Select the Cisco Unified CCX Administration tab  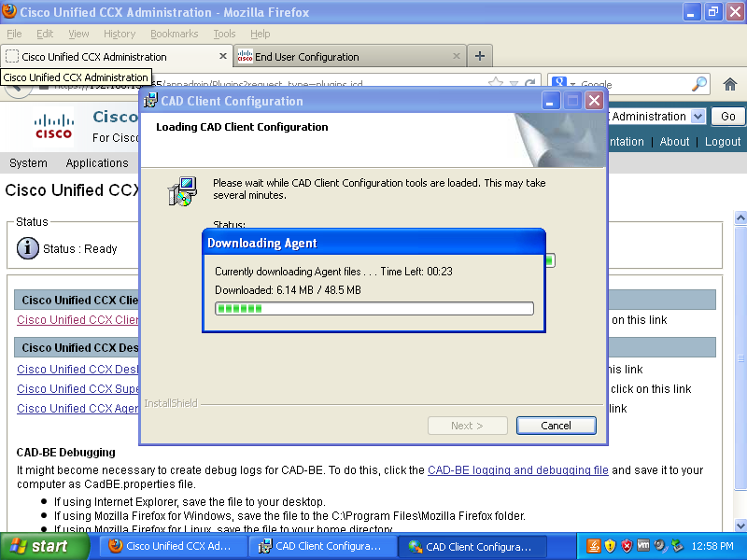tap(116, 56)
